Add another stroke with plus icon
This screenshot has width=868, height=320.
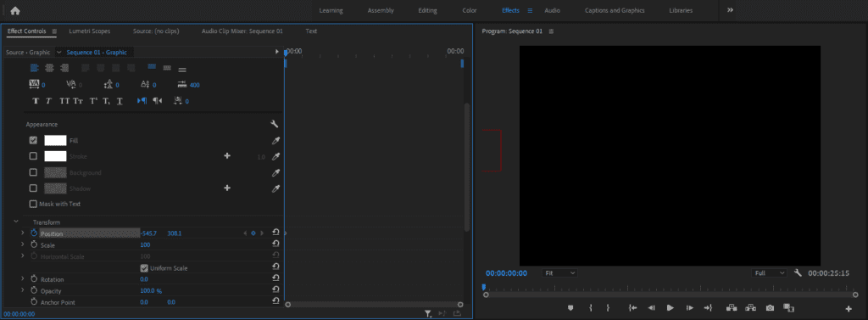pos(227,156)
